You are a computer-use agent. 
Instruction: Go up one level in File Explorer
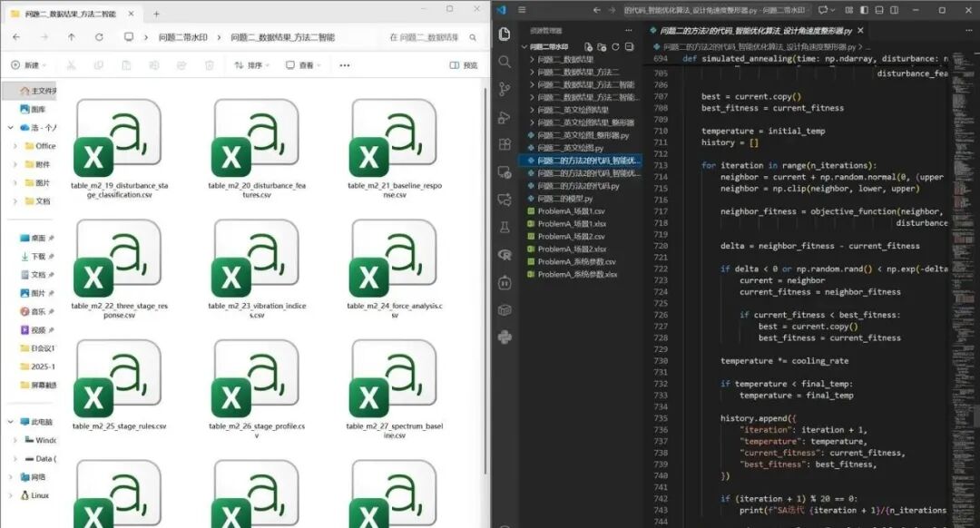72,37
